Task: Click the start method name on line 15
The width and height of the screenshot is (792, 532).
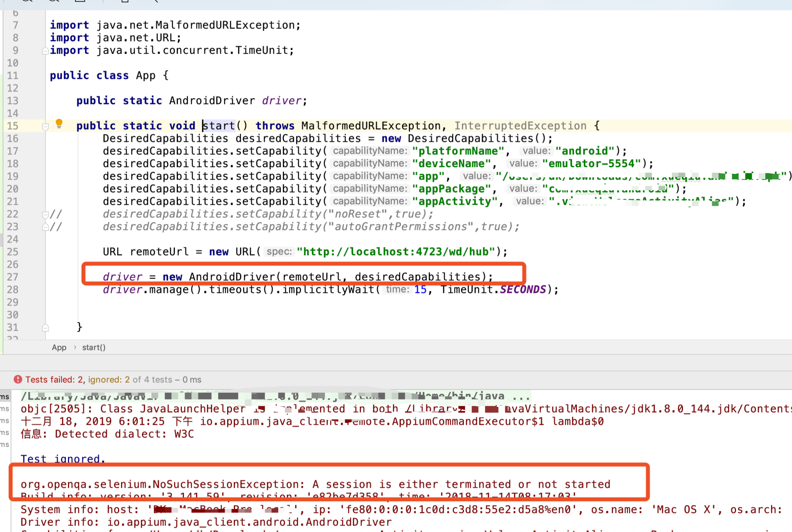Action: [219, 126]
